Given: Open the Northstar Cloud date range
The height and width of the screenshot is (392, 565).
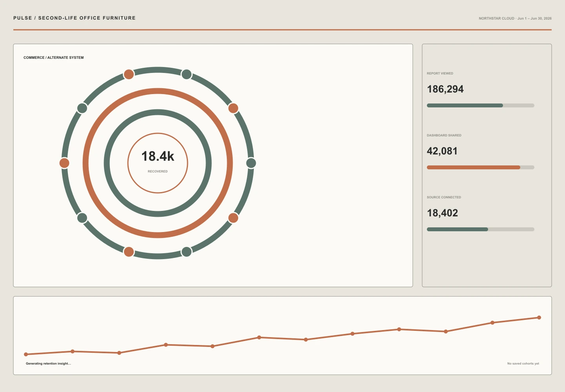Looking at the screenshot, I should pos(515,18).
